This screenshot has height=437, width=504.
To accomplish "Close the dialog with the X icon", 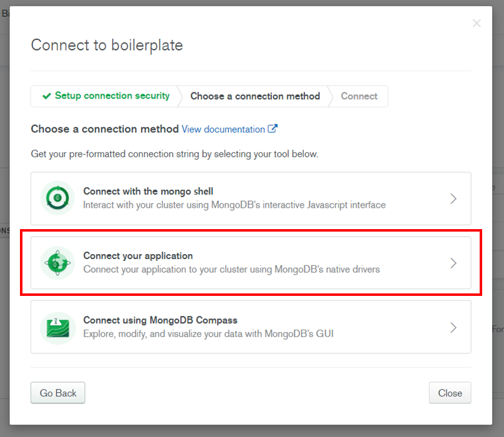I will pyautogui.click(x=477, y=23).
